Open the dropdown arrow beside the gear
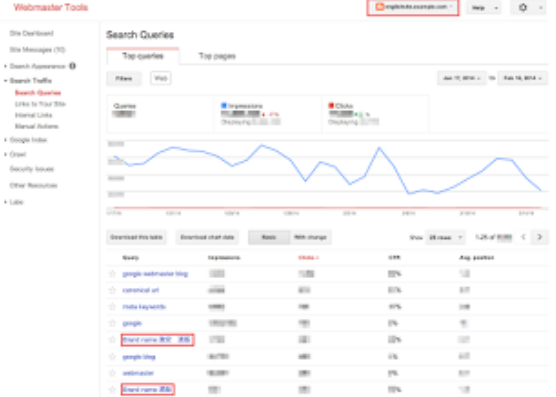Image resolution: width=556 pixels, height=397 pixels. pos(541,7)
